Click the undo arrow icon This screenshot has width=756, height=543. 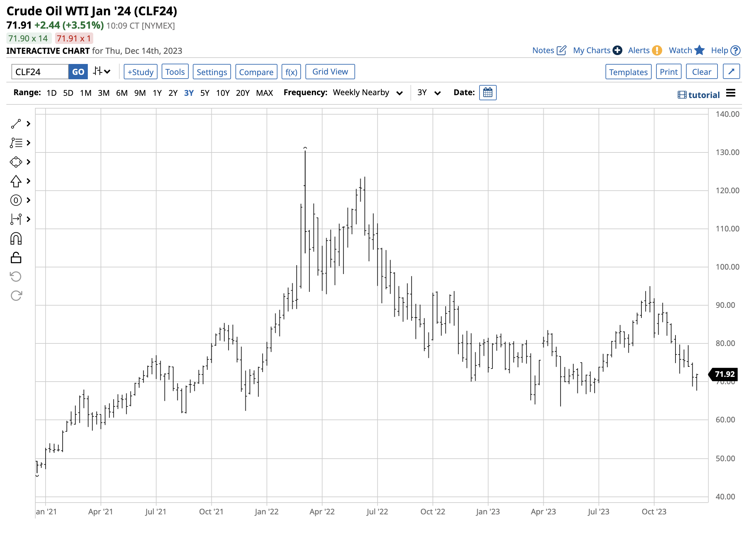pyautogui.click(x=15, y=276)
